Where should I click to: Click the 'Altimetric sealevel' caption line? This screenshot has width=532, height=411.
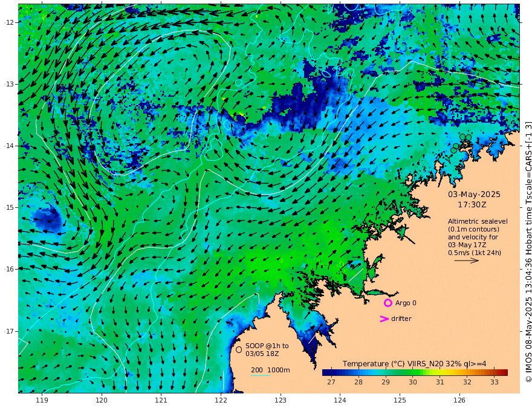tap(478, 221)
